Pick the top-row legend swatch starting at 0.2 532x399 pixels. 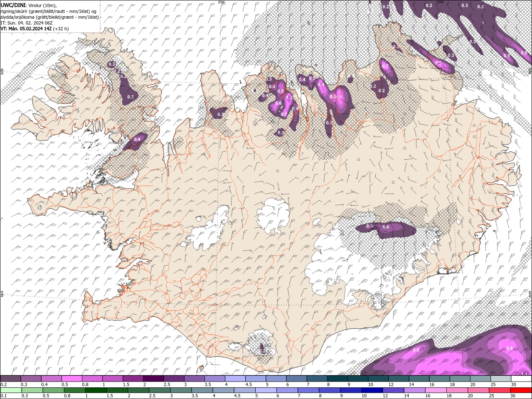click(10, 379)
